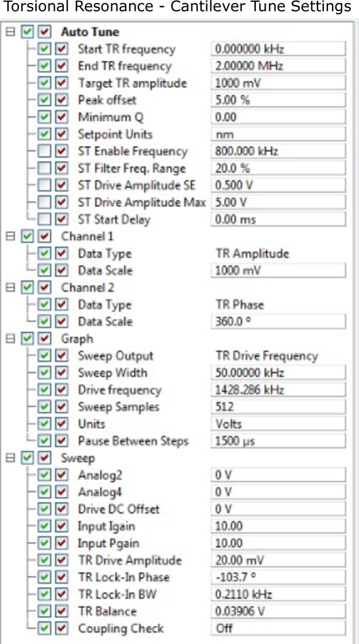Edit Target TR amplitude field

[x=278, y=83]
